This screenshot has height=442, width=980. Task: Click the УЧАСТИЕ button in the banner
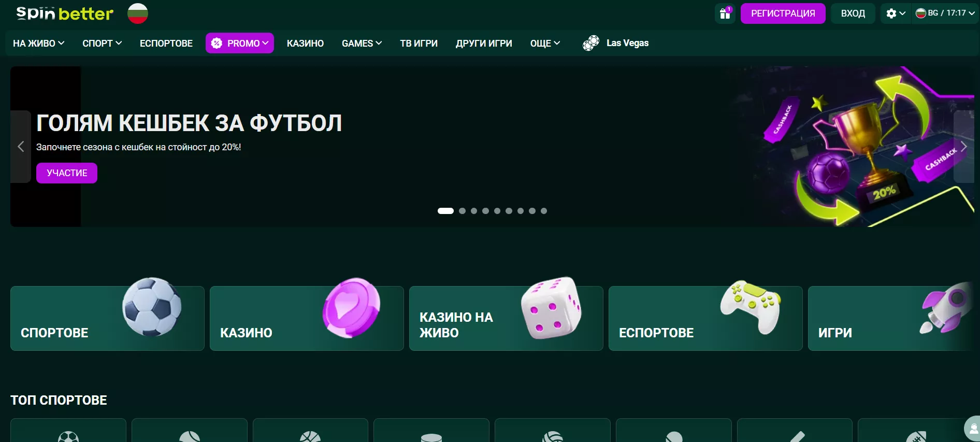67,173
